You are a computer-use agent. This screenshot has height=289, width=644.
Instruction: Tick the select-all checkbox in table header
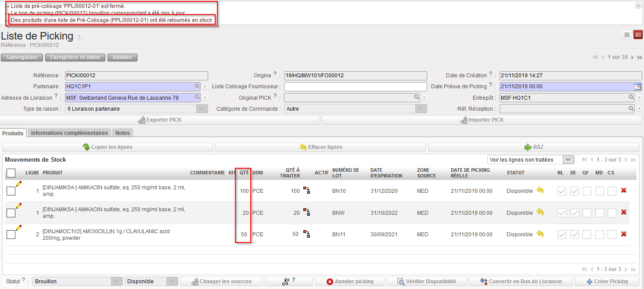click(x=11, y=173)
